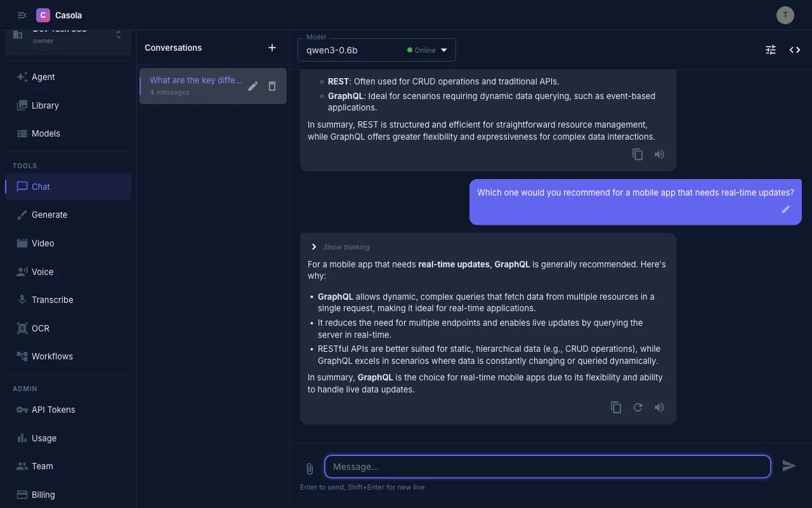Create a new conversation
The width and height of the screenshot is (812, 508).
272,47
